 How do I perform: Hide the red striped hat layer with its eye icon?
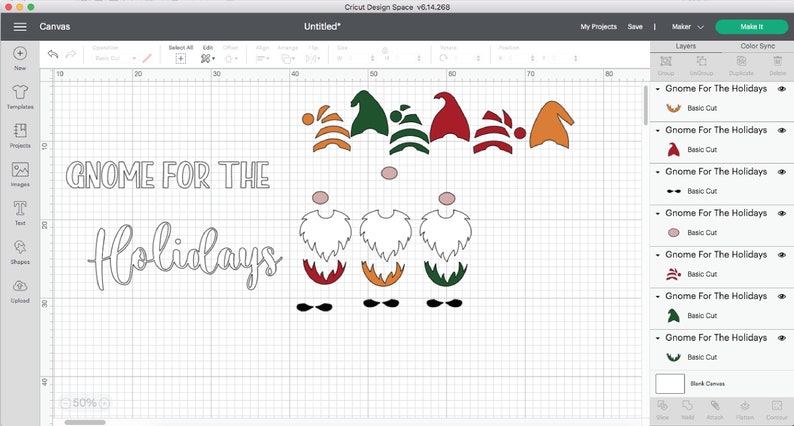782,255
